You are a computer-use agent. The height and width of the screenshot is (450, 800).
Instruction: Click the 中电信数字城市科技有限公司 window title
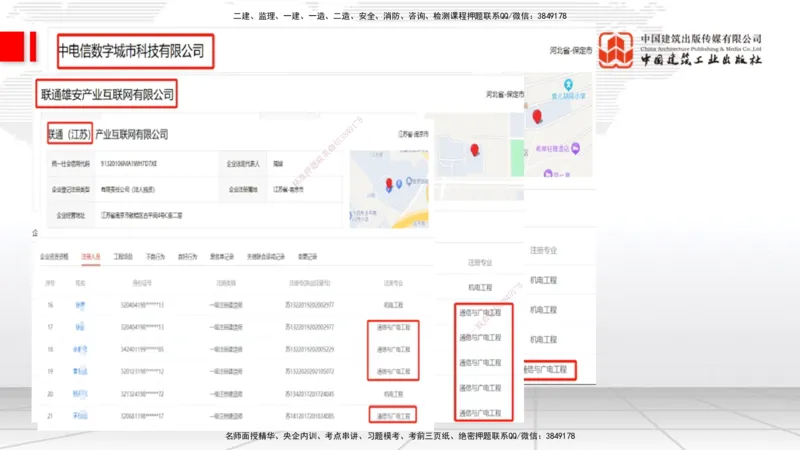pyautogui.click(x=131, y=51)
